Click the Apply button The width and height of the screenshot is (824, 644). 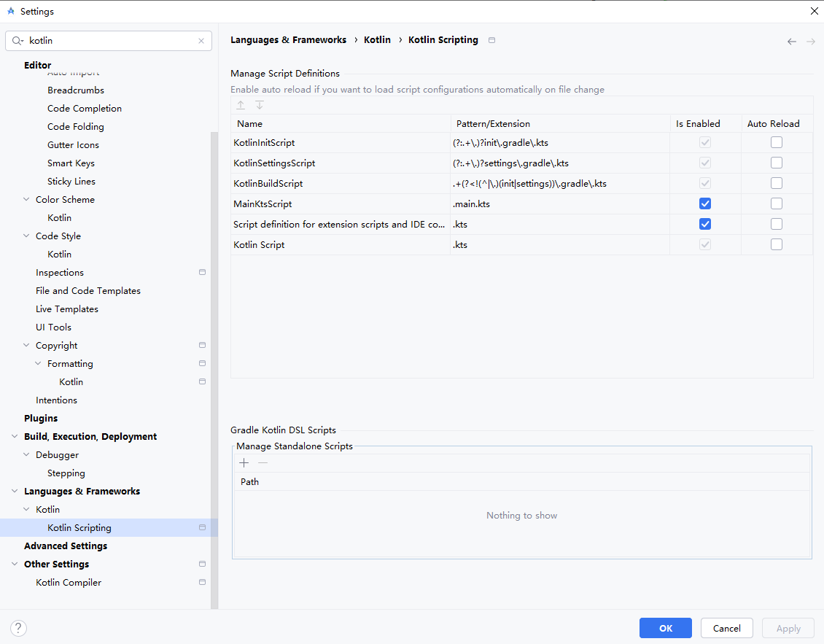coord(788,628)
